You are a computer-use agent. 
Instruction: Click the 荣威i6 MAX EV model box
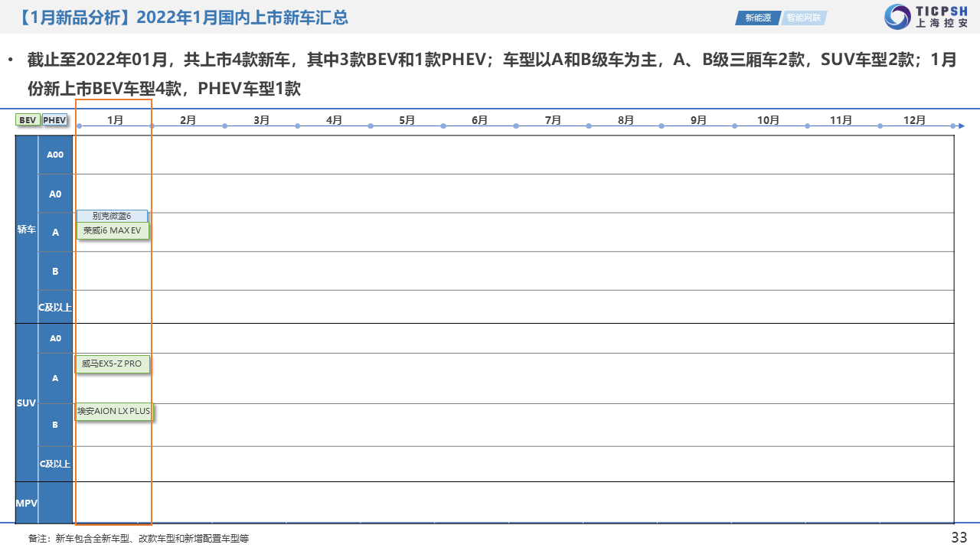pyautogui.click(x=113, y=230)
